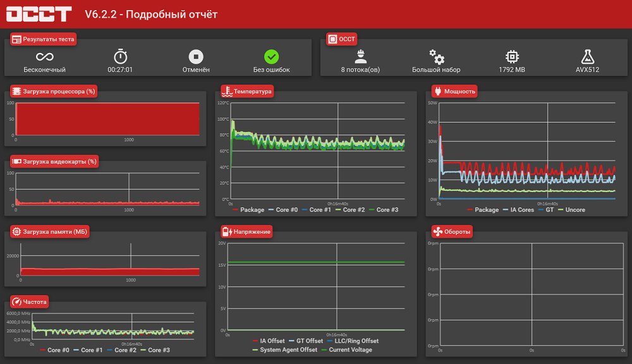The width and height of the screenshot is (632, 364).
Task: Toggle Current Voltage series in voltage legend
Action: pos(346,349)
